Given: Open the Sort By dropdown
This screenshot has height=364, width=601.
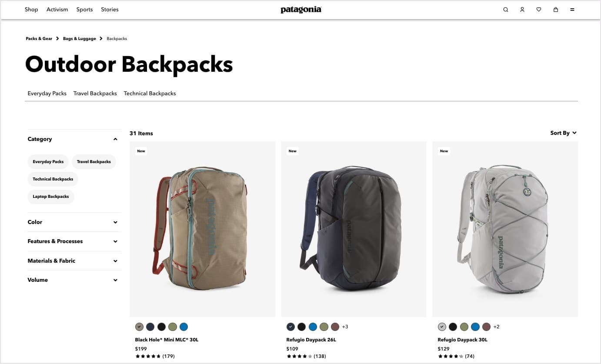Looking at the screenshot, I should tap(563, 133).
